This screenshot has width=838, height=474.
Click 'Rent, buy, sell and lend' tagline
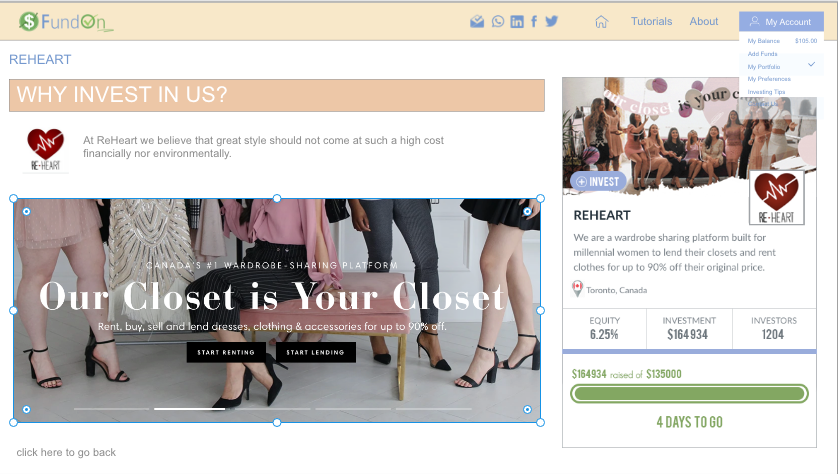tap(272, 326)
